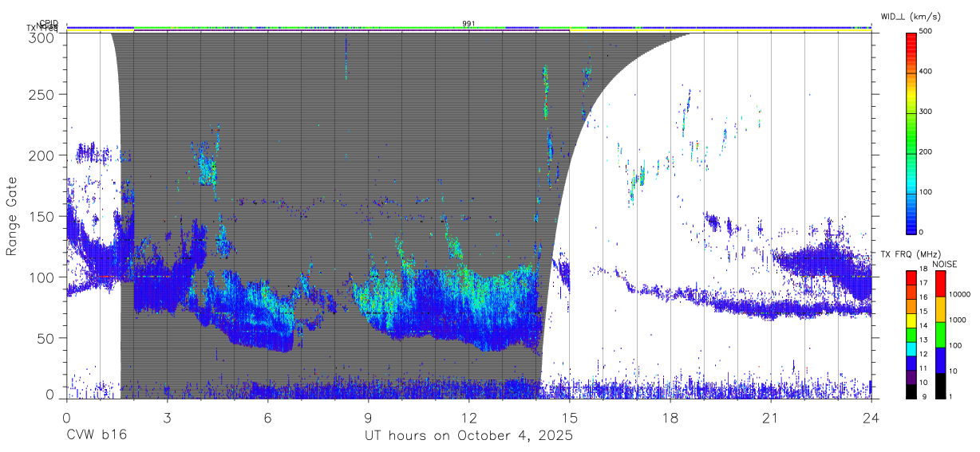The height and width of the screenshot is (452, 980).
Task: Click the 'Range Gate' y-axis title
Action: [x=12, y=216]
